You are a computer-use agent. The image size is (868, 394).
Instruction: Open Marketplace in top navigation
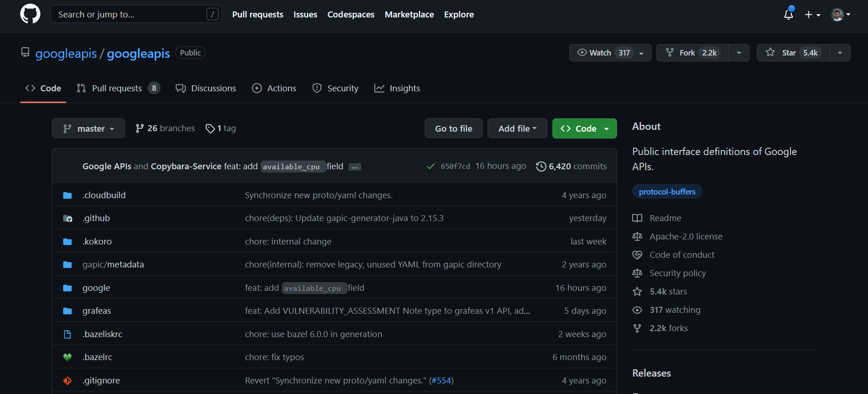(x=409, y=15)
